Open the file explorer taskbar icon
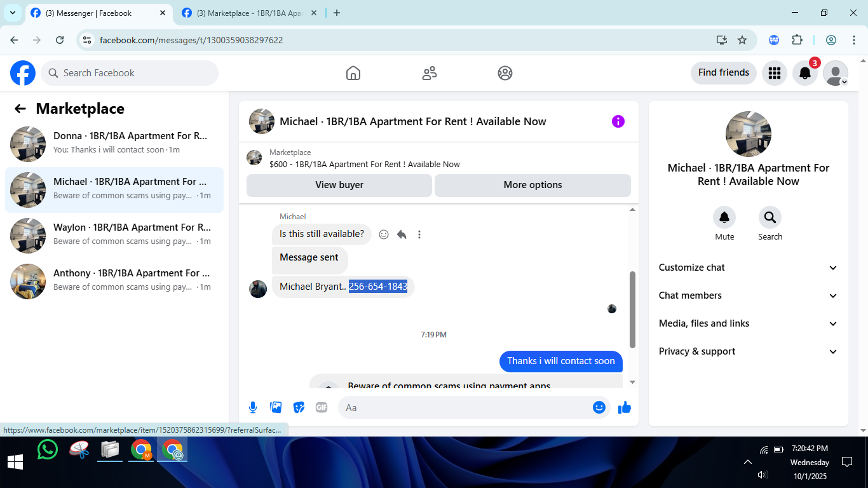The image size is (868, 488). 110,450
